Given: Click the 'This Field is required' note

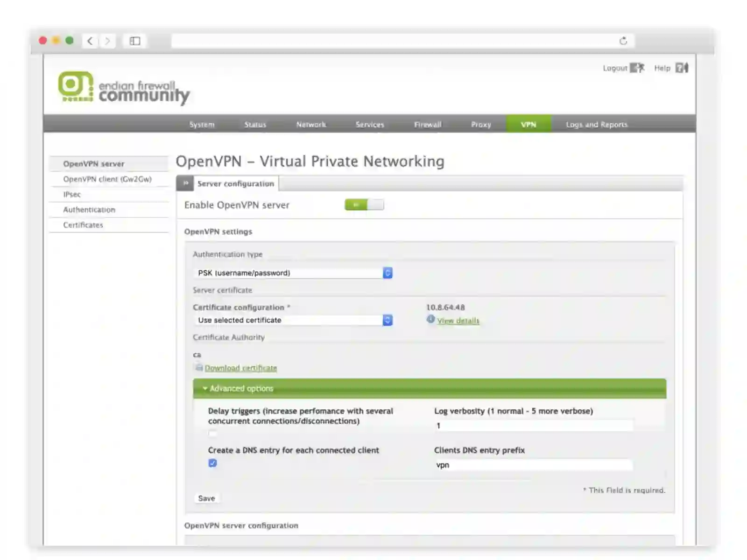Looking at the screenshot, I should (x=624, y=490).
